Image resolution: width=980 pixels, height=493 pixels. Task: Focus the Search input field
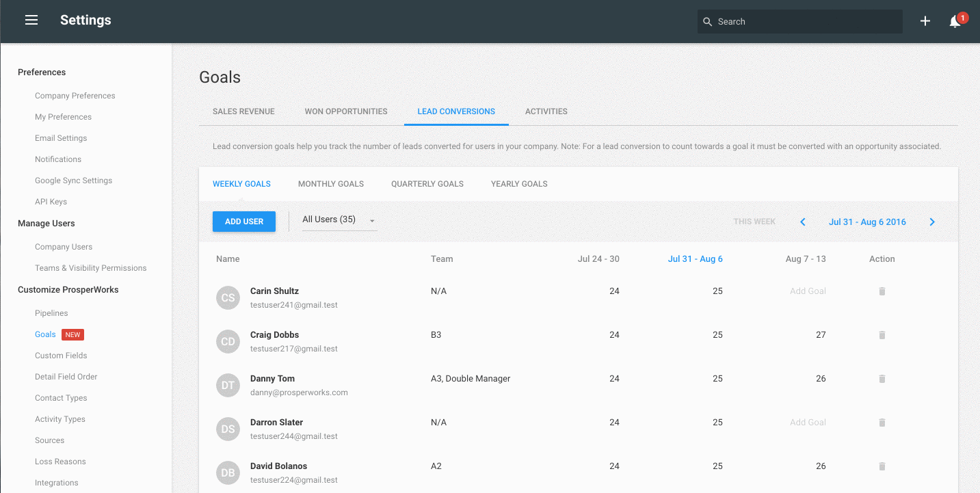tap(800, 22)
